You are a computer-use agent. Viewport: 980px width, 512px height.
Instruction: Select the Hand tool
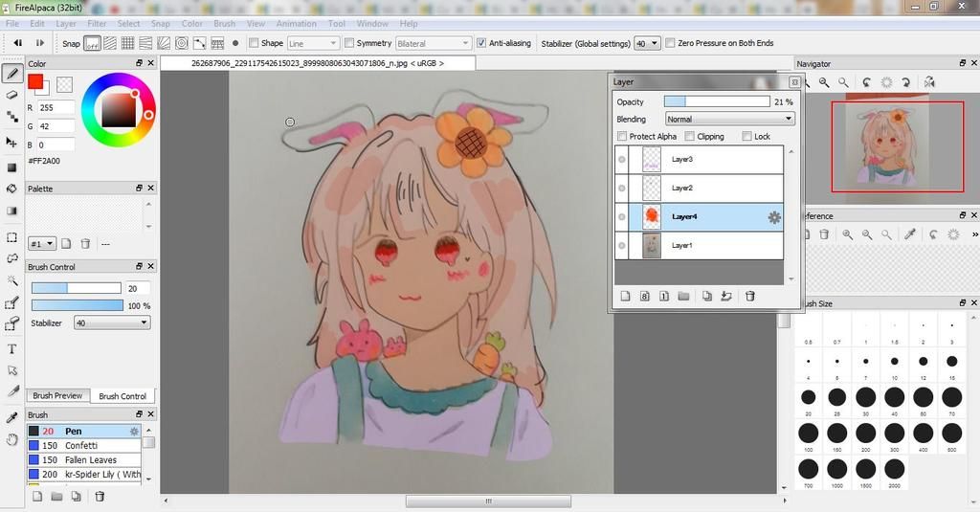point(11,439)
